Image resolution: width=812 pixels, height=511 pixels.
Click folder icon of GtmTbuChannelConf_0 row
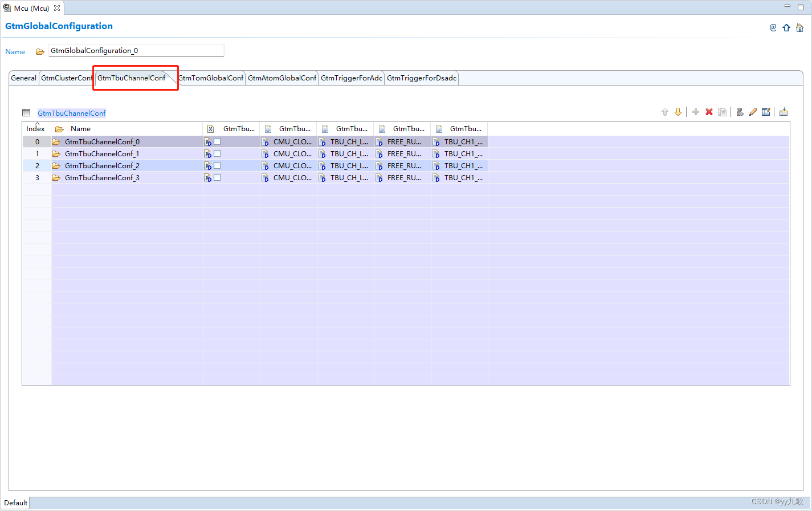[56, 141]
